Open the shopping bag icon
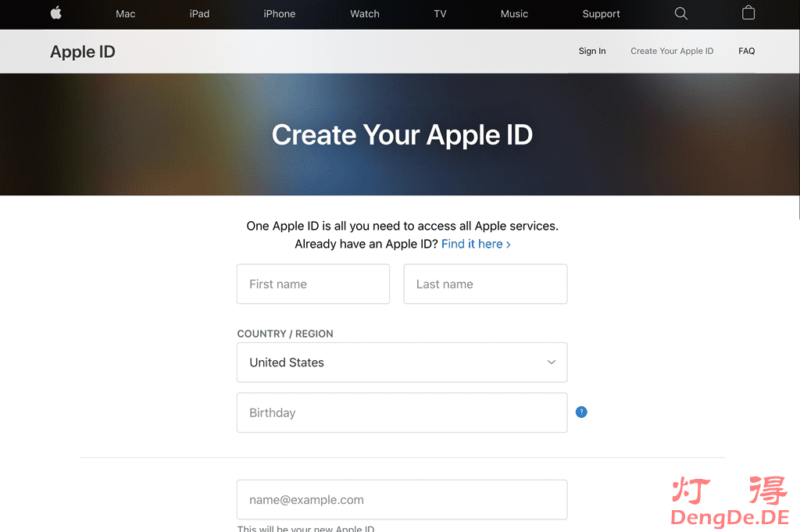 [x=748, y=13]
